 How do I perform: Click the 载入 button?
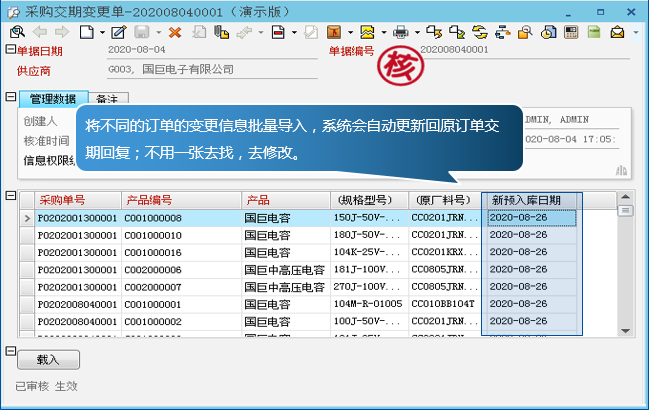click(47, 358)
